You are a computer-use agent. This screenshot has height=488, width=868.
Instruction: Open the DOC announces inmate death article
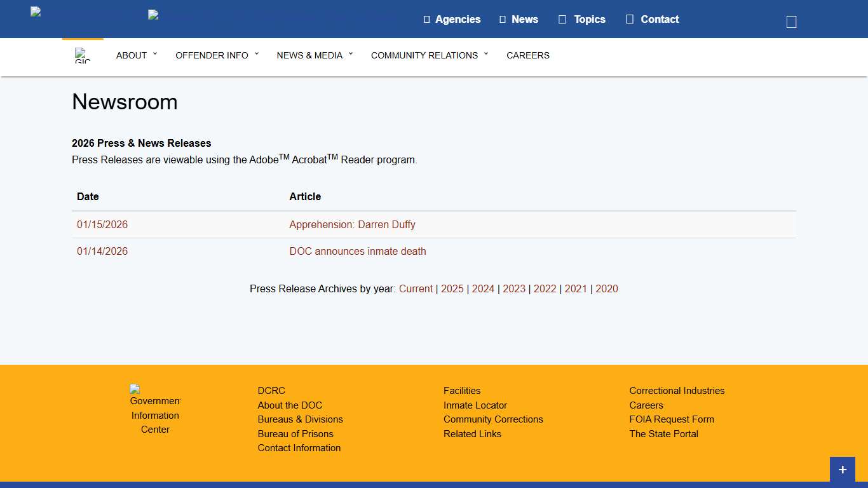(x=357, y=251)
